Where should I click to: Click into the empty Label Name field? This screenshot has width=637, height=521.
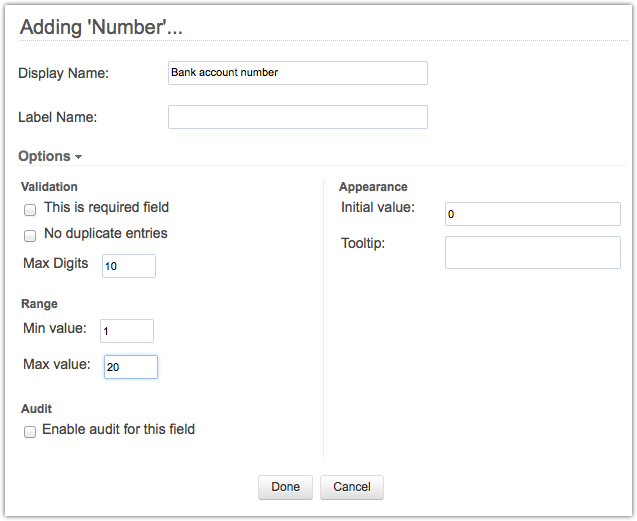point(297,117)
